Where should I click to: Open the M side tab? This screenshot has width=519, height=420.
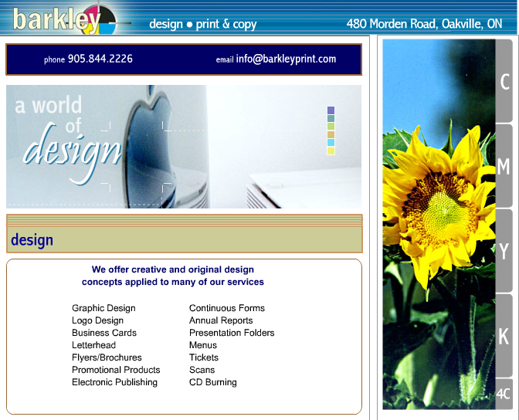click(x=504, y=166)
